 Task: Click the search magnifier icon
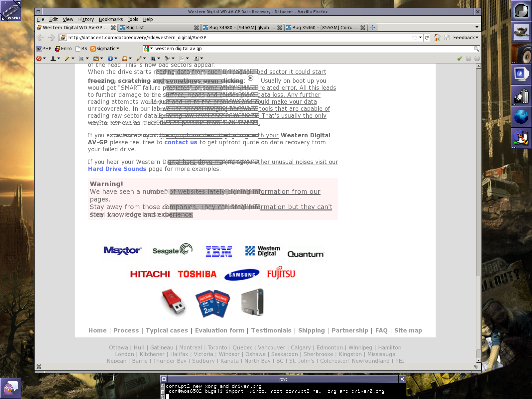click(476, 49)
